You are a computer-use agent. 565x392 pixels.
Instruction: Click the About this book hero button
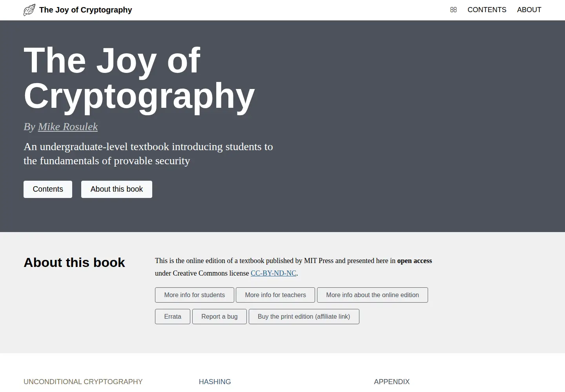pyautogui.click(x=117, y=189)
